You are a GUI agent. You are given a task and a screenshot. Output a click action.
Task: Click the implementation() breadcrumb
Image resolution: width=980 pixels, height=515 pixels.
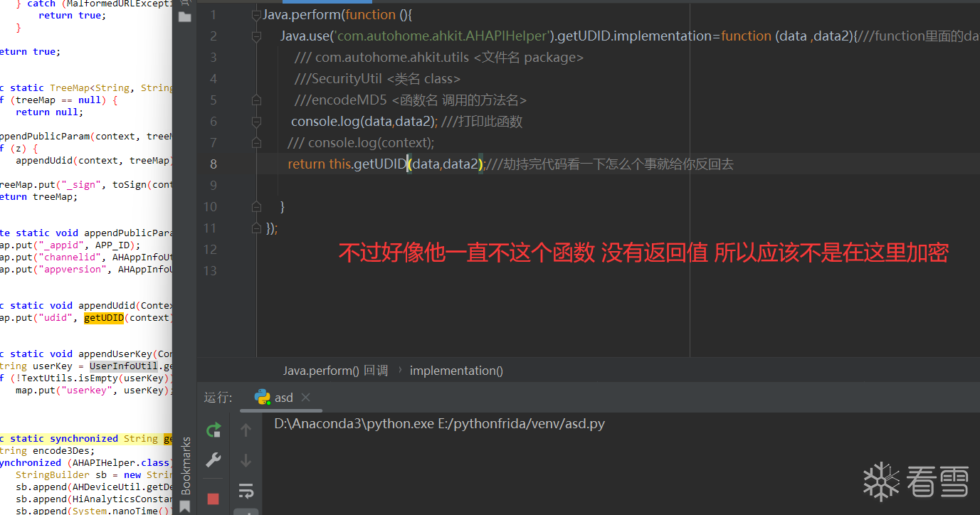pyautogui.click(x=456, y=371)
